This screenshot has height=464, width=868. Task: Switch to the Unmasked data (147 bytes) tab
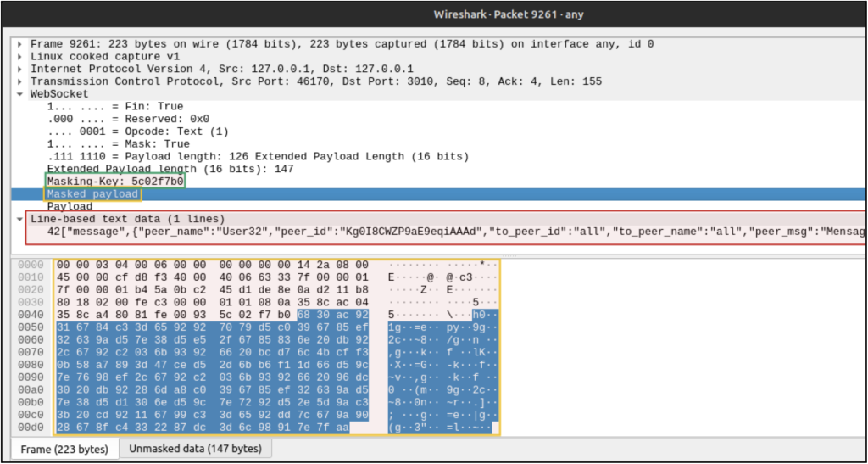tap(195, 449)
